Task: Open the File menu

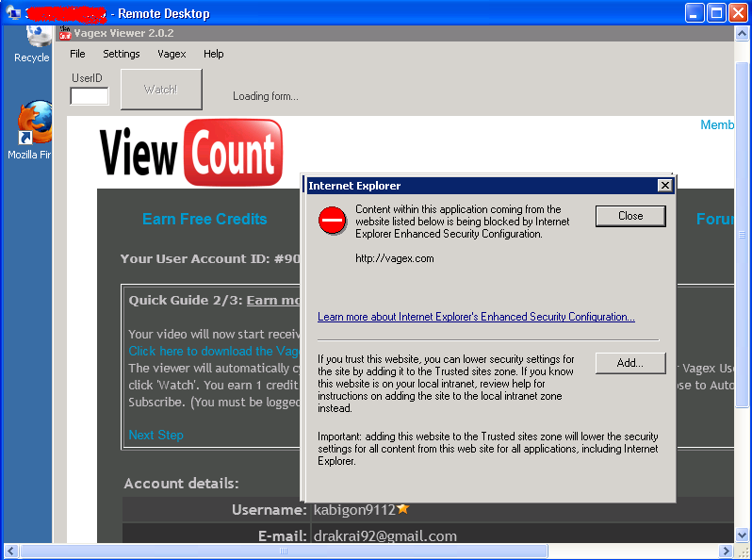Action: (x=77, y=54)
